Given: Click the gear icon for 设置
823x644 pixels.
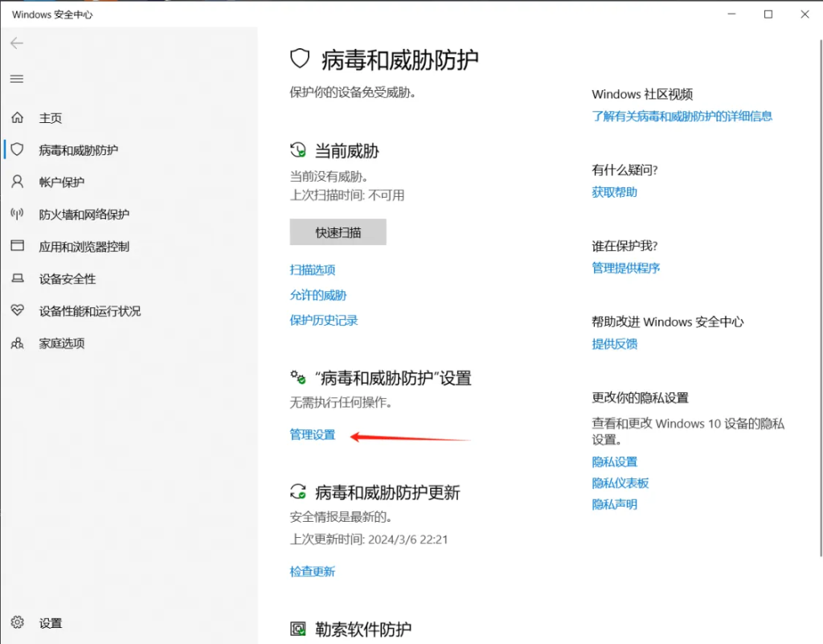Looking at the screenshot, I should pyautogui.click(x=18, y=622).
